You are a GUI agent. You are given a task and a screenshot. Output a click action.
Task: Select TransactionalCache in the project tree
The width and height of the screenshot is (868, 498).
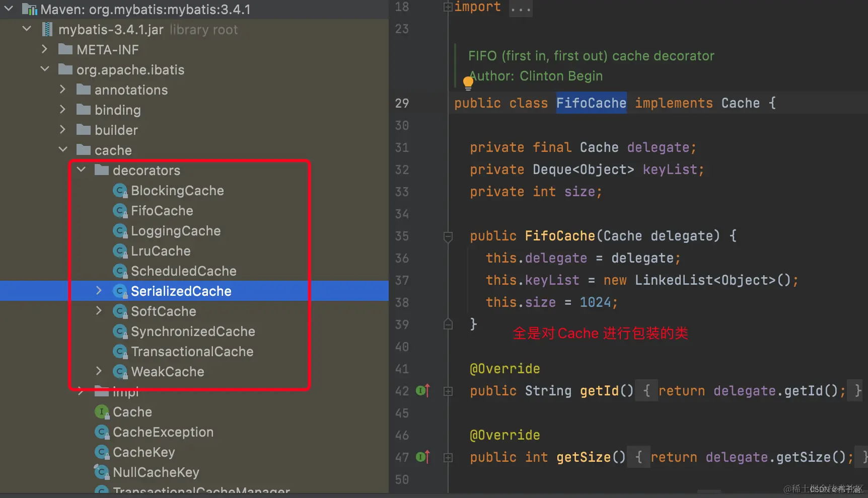point(192,352)
